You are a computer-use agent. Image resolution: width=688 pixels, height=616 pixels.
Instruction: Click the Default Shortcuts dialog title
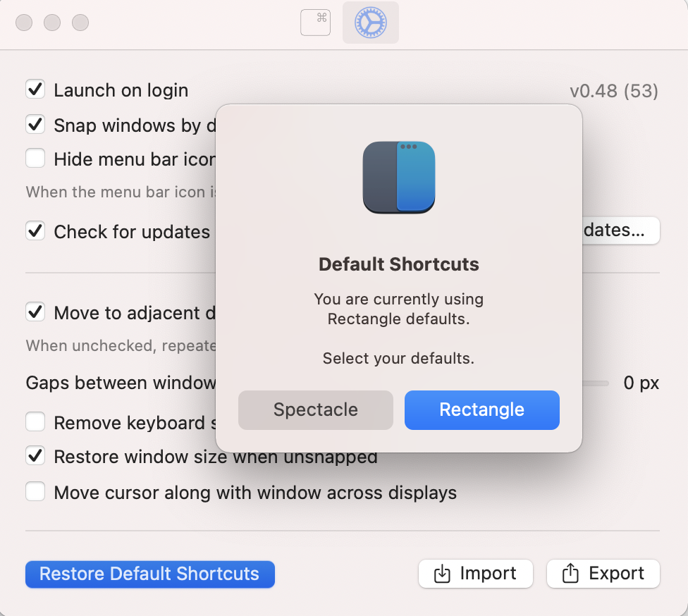click(399, 264)
